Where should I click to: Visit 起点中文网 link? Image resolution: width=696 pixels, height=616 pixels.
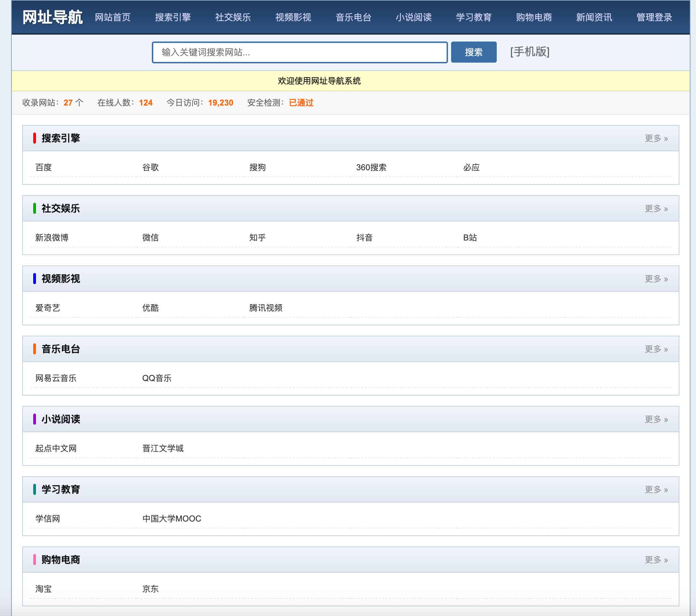point(56,449)
